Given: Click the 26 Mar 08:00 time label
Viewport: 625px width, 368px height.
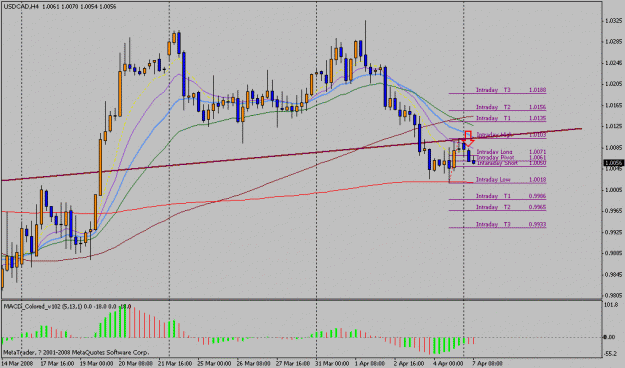Looking at the screenshot, I should (254, 364).
